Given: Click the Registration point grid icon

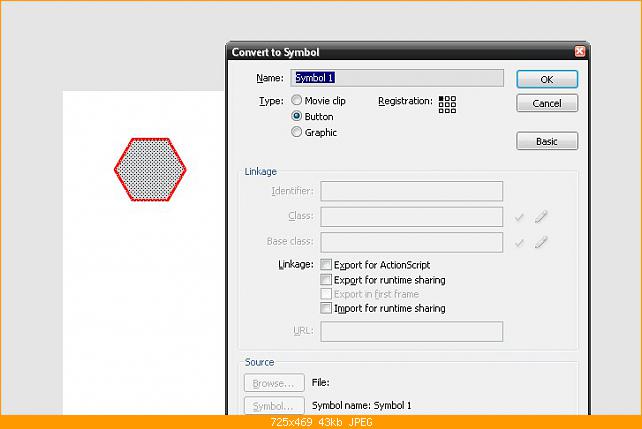Looking at the screenshot, I should (447, 104).
